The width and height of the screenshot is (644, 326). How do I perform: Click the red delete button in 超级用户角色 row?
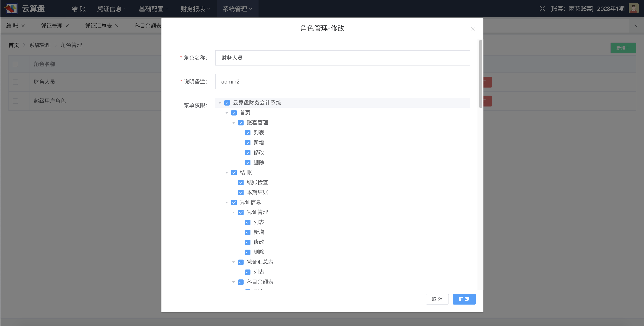tap(488, 101)
